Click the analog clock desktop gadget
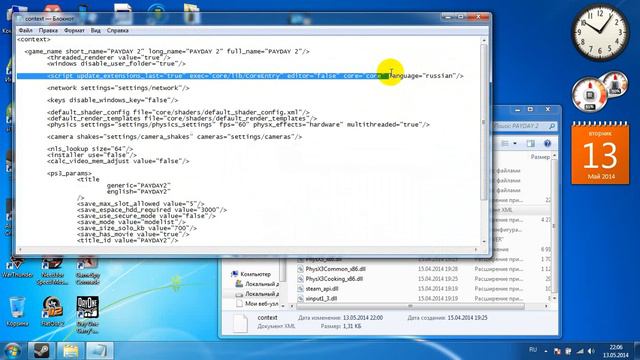Image resolution: width=640 pixels, height=360 pixels. click(x=600, y=33)
